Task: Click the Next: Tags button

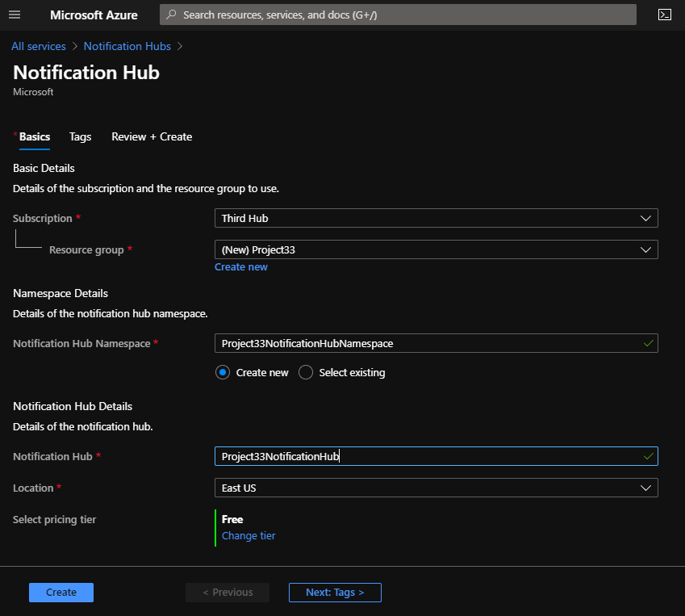Action: [335, 593]
